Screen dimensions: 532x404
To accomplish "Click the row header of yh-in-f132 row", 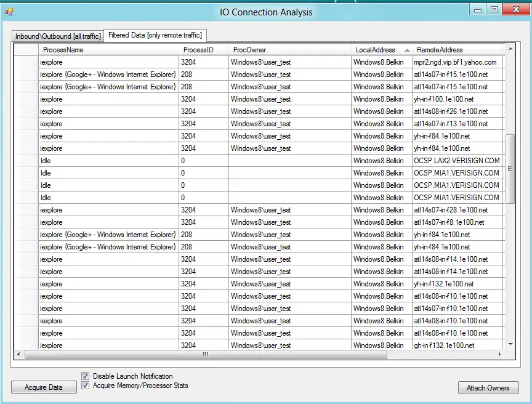I will (26, 284).
